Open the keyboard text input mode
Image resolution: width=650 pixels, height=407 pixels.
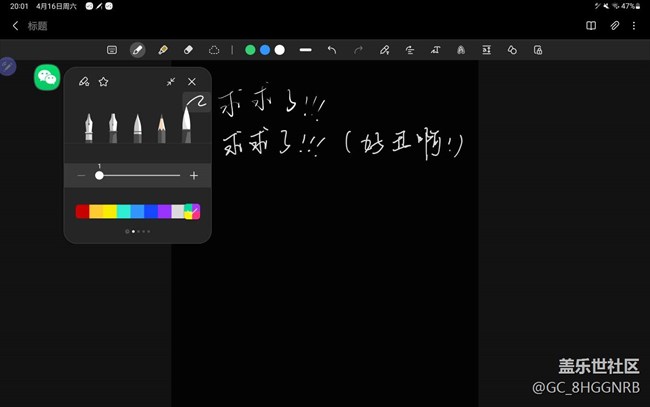pyautogui.click(x=112, y=49)
